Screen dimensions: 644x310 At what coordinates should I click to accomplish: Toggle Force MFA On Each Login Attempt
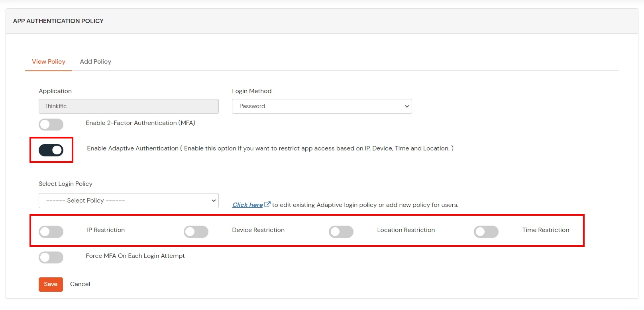51,257
